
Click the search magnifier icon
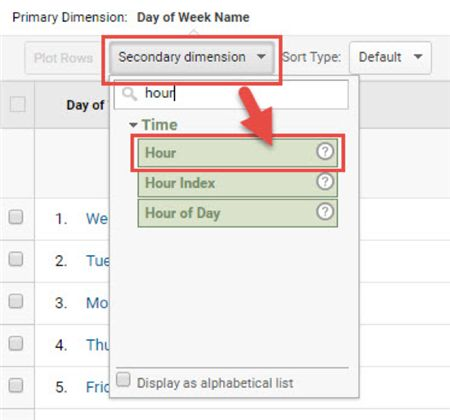pyautogui.click(x=129, y=94)
